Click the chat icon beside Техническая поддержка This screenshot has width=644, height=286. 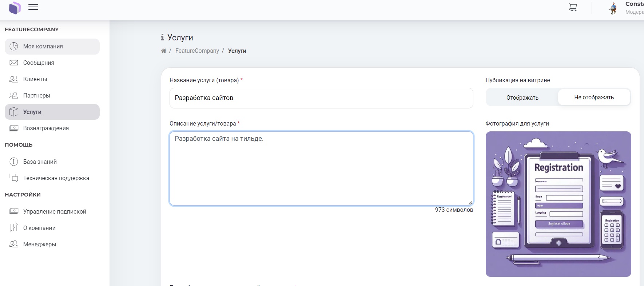pyautogui.click(x=14, y=178)
